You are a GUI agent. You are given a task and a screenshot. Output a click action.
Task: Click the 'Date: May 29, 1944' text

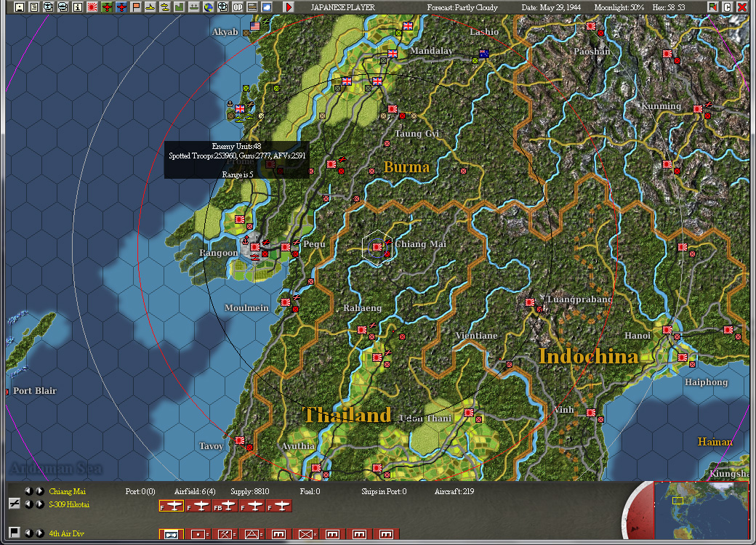pos(551,7)
